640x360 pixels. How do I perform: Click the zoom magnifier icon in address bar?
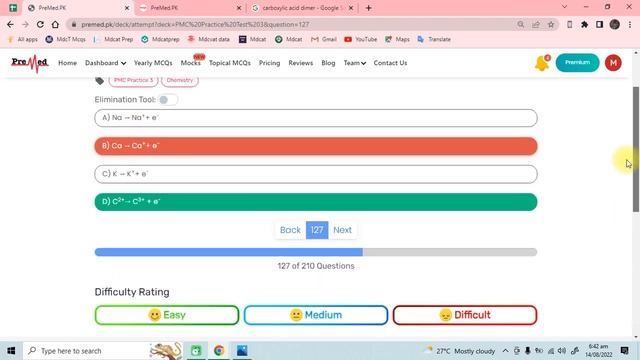(x=521, y=24)
